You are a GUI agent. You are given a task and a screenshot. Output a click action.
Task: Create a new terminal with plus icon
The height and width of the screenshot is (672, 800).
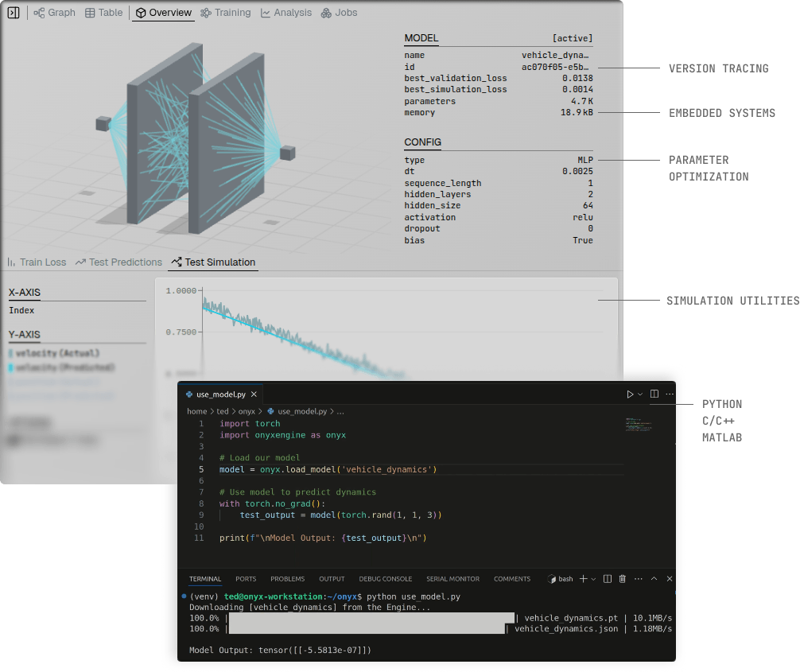(x=583, y=579)
